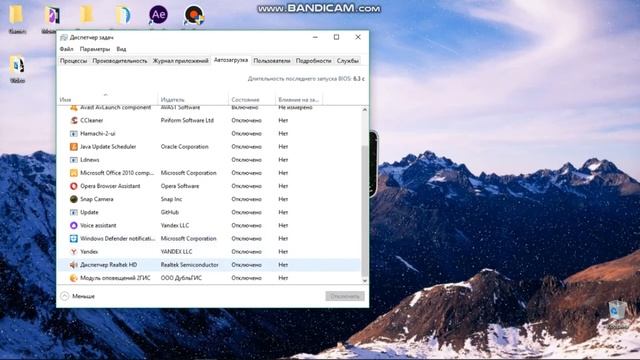Sort by the Издатель column header
This screenshot has width=640, height=360.
click(x=193, y=99)
